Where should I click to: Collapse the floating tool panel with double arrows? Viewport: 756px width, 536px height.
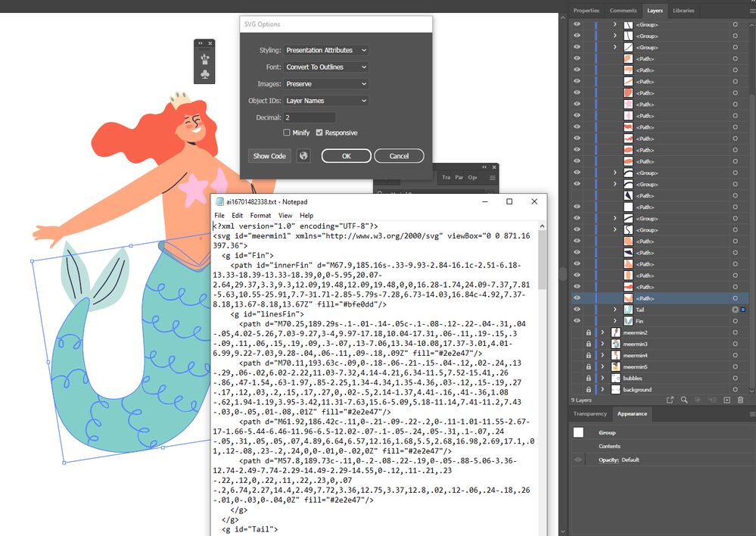[x=201, y=43]
